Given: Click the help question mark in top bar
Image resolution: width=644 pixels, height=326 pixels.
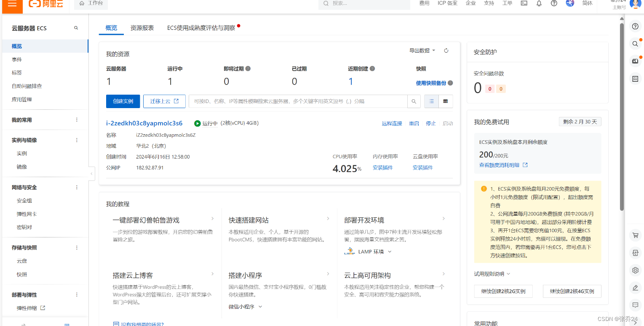Looking at the screenshot, I should 554,3.
